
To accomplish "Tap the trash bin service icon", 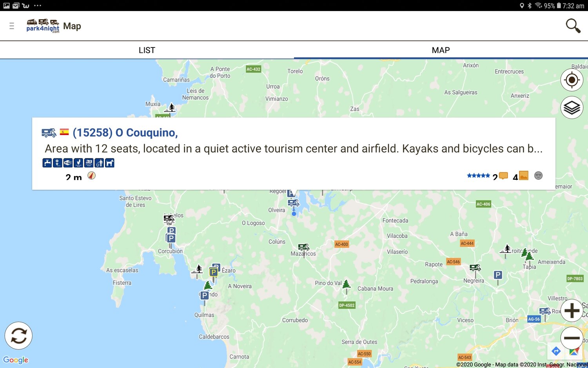I will (99, 163).
